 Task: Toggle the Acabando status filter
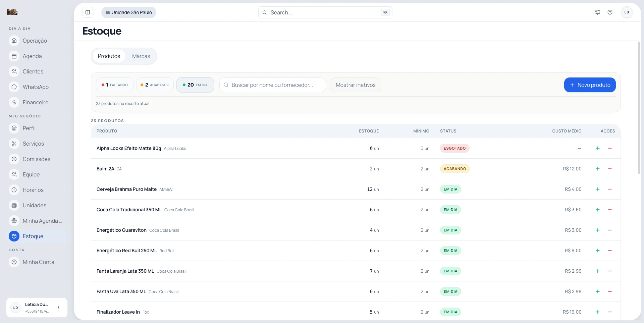(155, 85)
